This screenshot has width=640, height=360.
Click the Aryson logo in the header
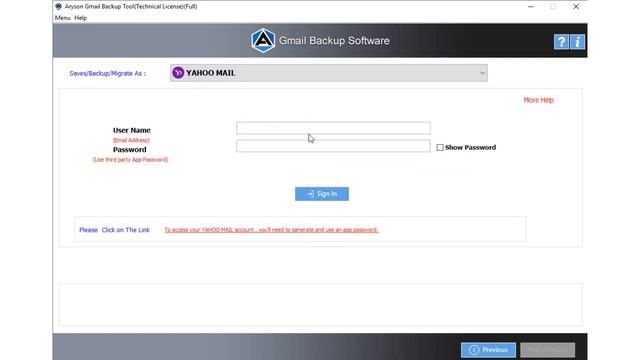click(263, 40)
